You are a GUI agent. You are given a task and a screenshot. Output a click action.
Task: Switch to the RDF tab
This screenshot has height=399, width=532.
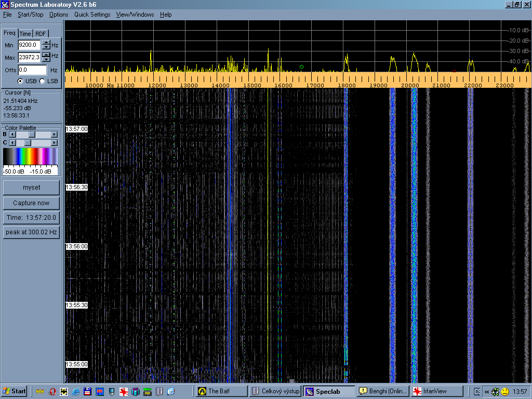41,34
